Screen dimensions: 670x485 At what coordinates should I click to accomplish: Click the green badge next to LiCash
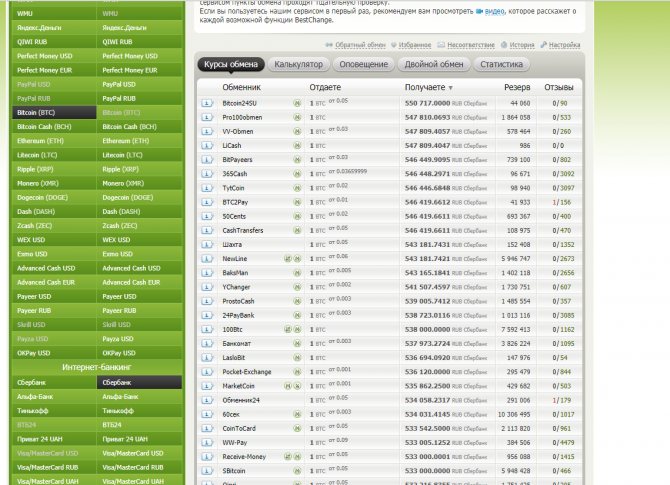[296, 145]
